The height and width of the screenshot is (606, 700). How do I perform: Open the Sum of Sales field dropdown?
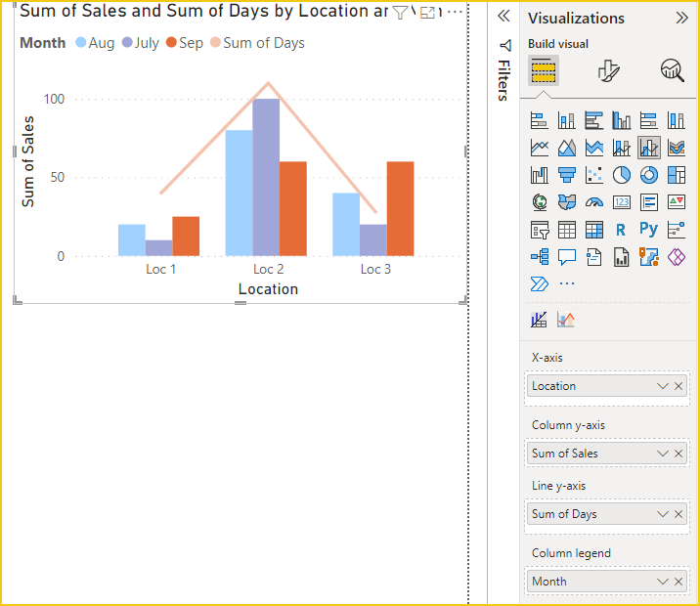(x=663, y=454)
